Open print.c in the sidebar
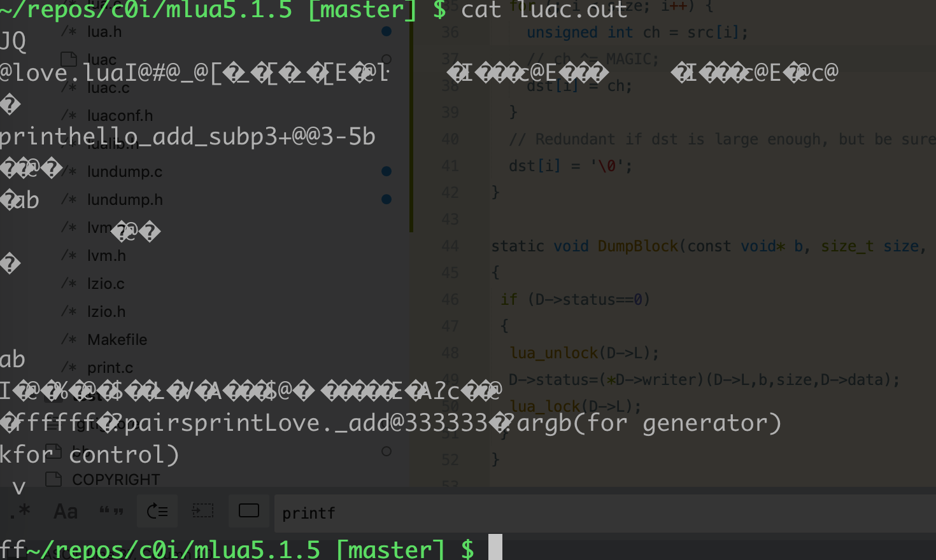Image resolution: width=936 pixels, height=560 pixels. point(110,368)
